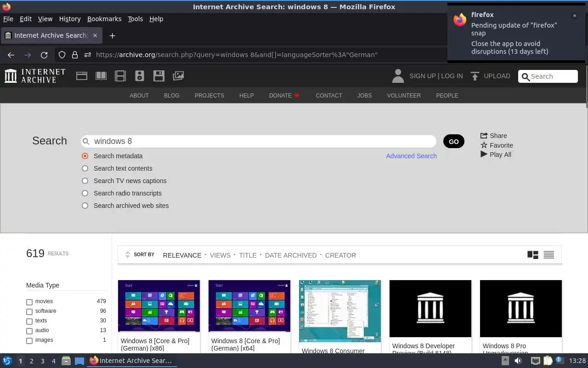Sort results by VIEWS
The image size is (588, 368).
coord(220,255)
